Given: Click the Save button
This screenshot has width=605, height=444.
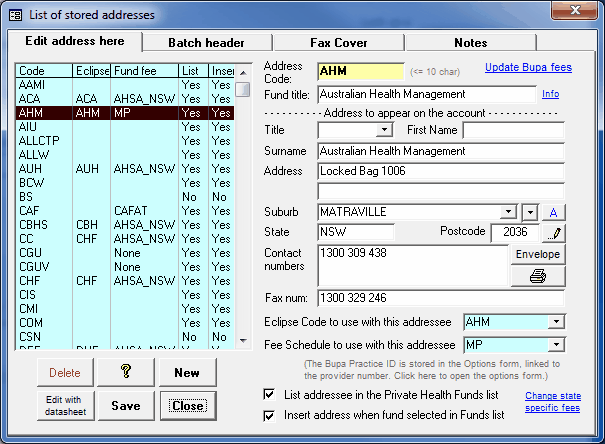Looking at the screenshot, I should click(126, 405).
